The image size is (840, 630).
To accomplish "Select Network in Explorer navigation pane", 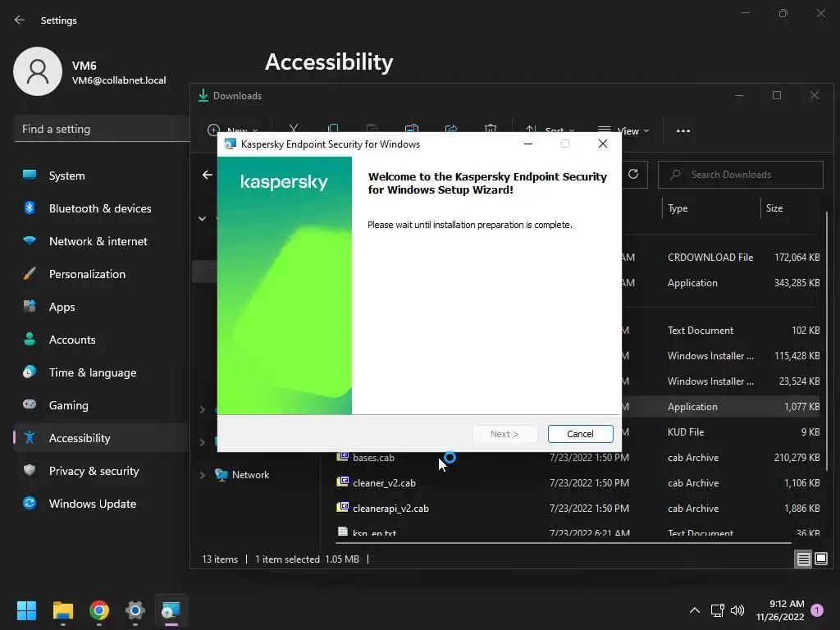I will 250,475.
